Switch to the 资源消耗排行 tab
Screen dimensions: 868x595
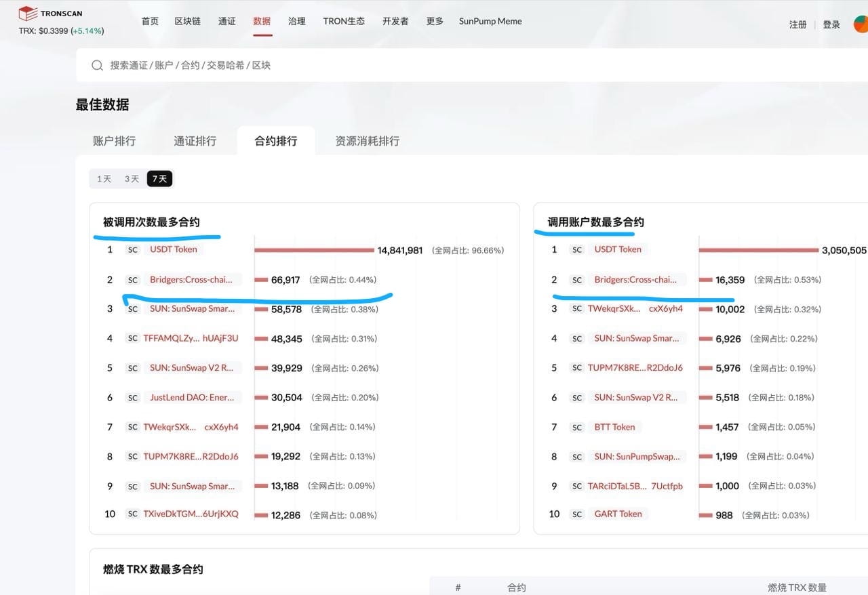[x=368, y=141]
